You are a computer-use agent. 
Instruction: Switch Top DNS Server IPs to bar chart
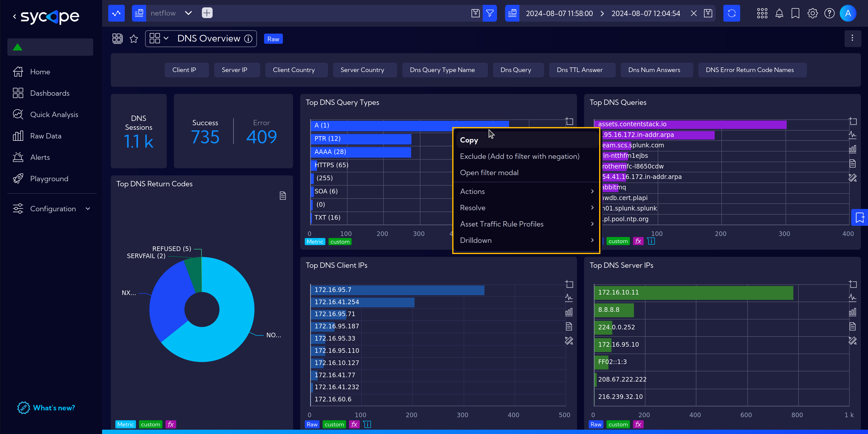pyautogui.click(x=852, y=312)
